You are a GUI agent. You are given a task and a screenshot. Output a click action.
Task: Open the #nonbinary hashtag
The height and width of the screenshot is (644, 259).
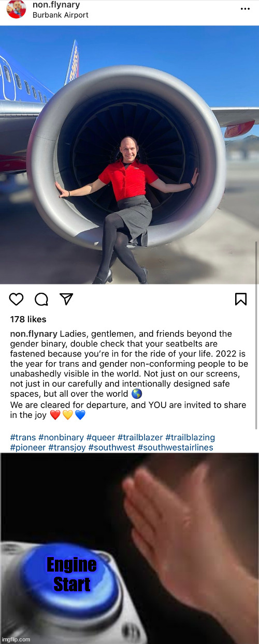61,438
